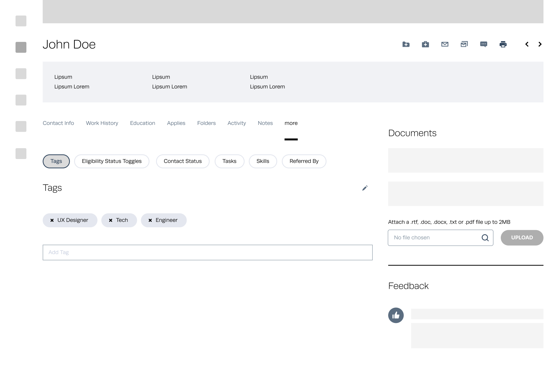The height and width of the screenshot is (392, 559).
Task: Remove the Engineer tag
Action: (x=150, y=220)
